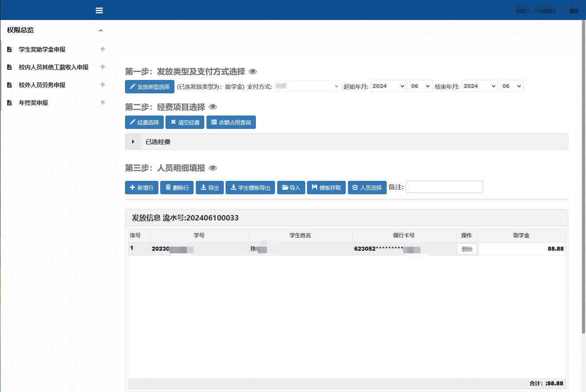This screenshot has height=392, width=586.
Task: Toggle eye icon beside 第一步 heading
Action: [x=253, y=72]
